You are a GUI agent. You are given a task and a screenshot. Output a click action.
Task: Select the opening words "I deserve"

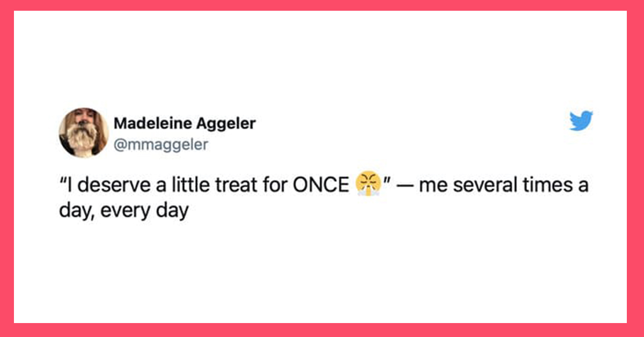(101, 186)
